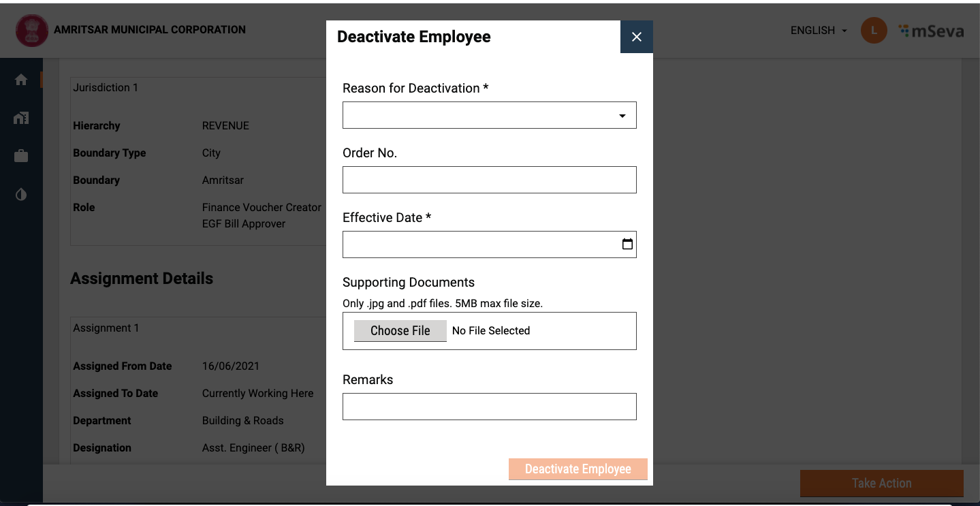Click the arrow next to ENGLISH
This screenshot has height=506, width=980.
pos(844,31)
